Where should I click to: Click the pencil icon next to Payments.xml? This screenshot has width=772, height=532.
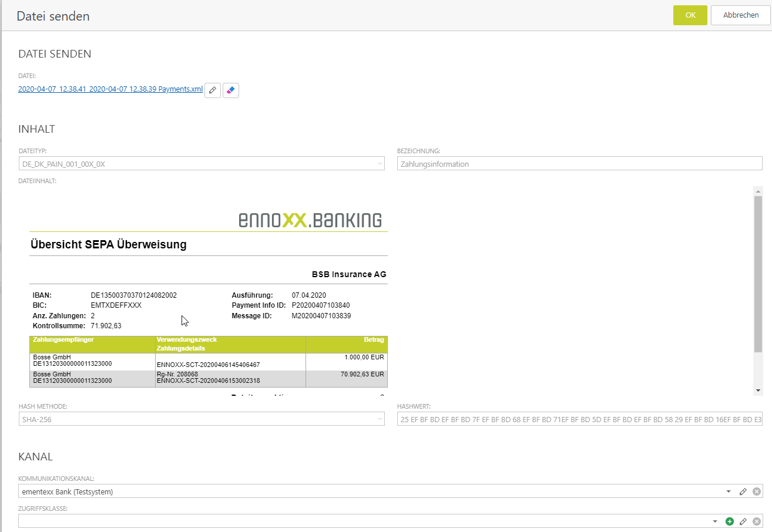213,90
